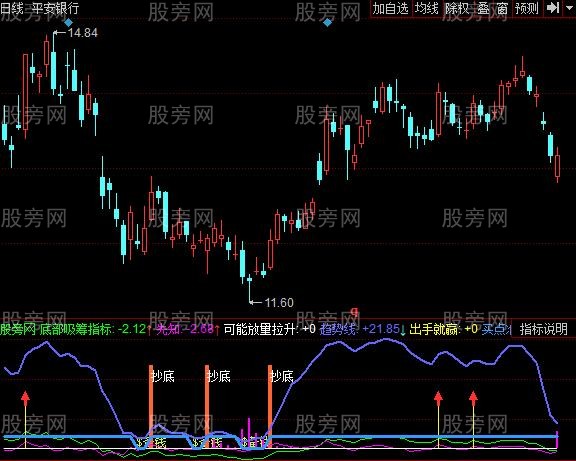Enable the 叠 overlay option
The height and width of the screenshot is (461, 576).
[x=483, y=8]
